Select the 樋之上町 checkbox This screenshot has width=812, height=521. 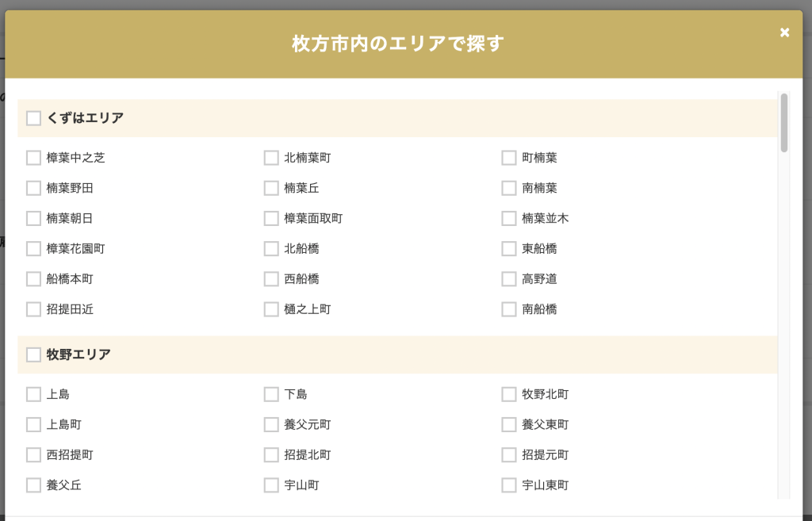tap(271, 309)
